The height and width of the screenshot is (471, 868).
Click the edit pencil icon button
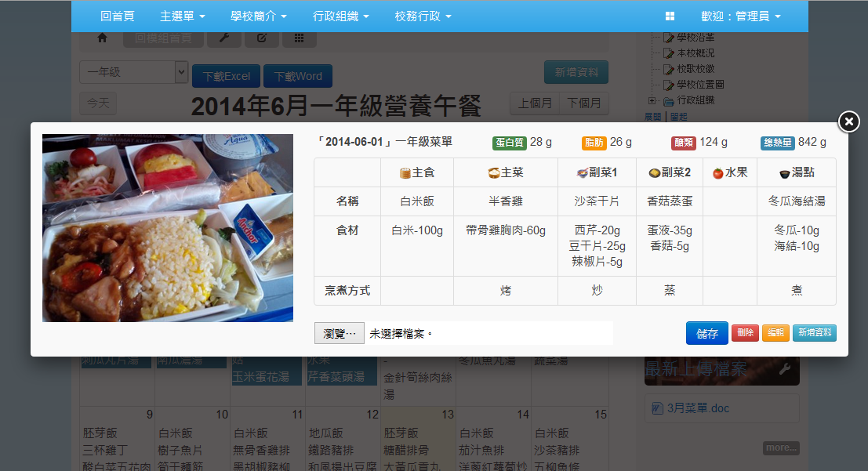click(x=262, y=38)
